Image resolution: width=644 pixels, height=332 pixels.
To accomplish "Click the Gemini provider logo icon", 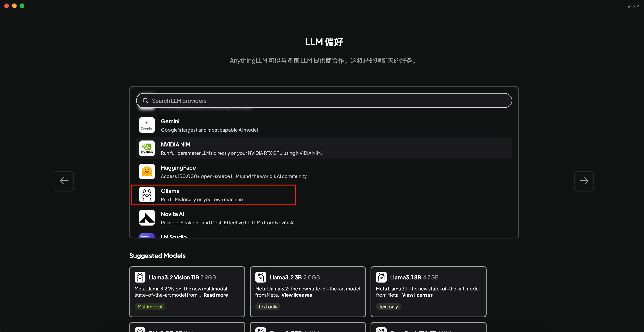I will tap(147, 125).
